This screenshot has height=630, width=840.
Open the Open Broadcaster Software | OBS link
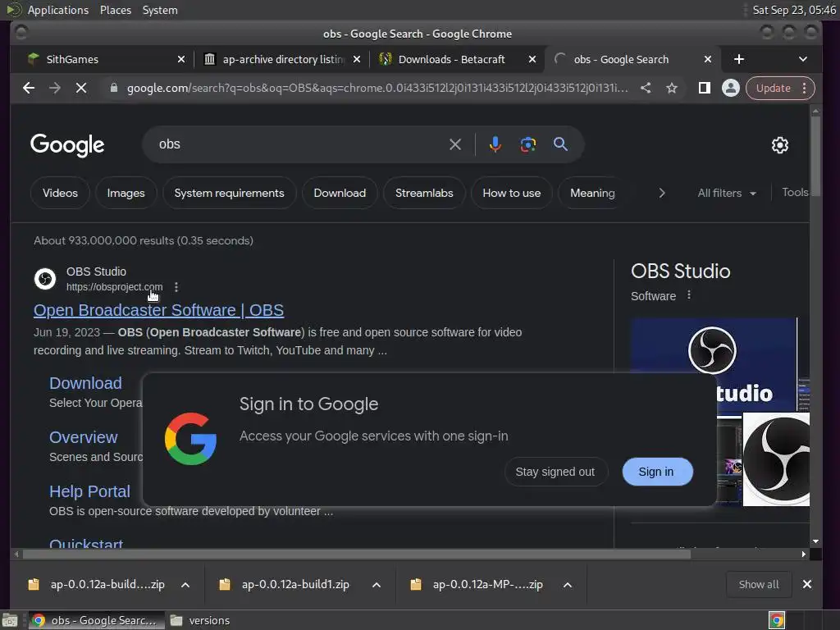coord(158,310)
